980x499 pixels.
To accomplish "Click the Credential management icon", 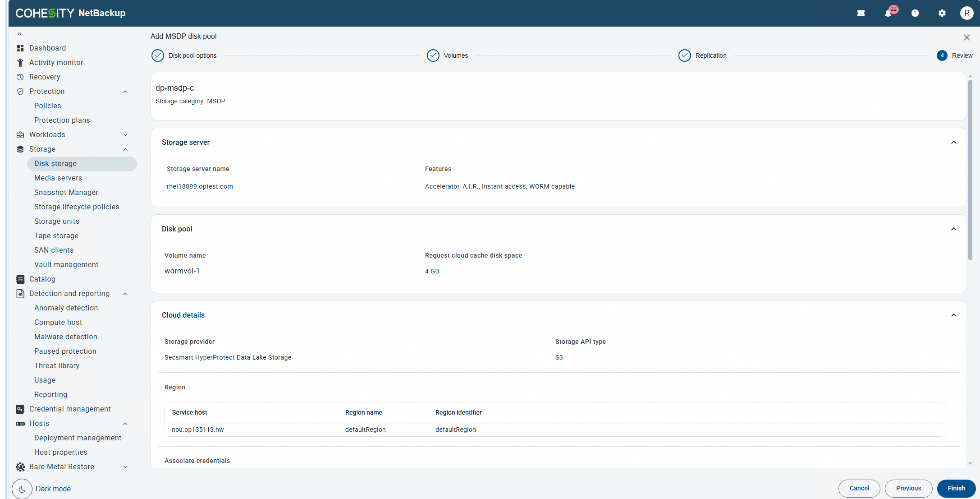I will [x=20, y=409].
